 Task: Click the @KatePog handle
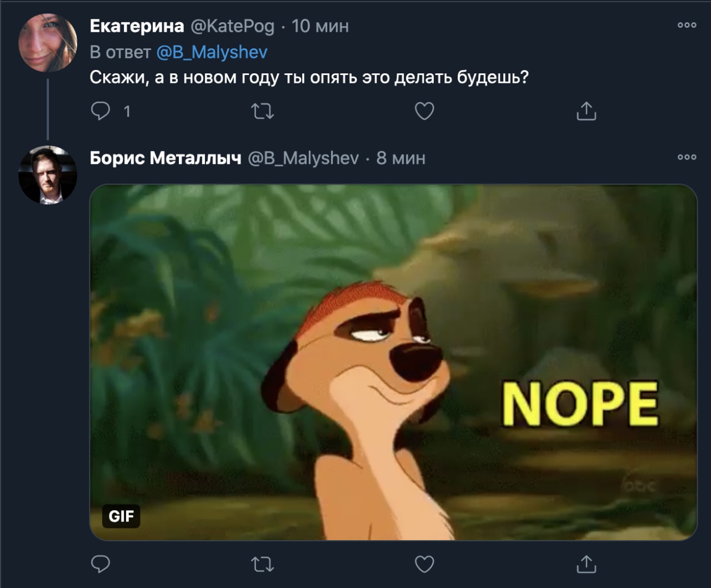233,26
